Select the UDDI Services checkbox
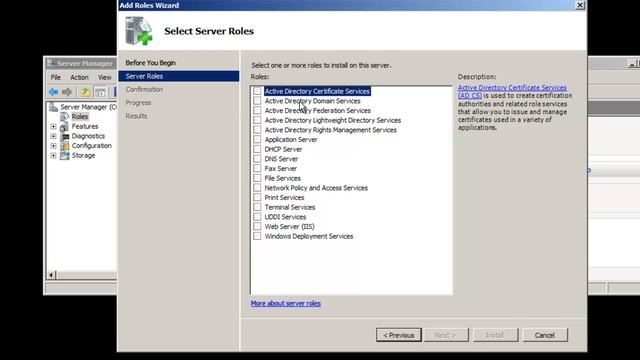This screenshot has width=640, height=360. point(257,217)
